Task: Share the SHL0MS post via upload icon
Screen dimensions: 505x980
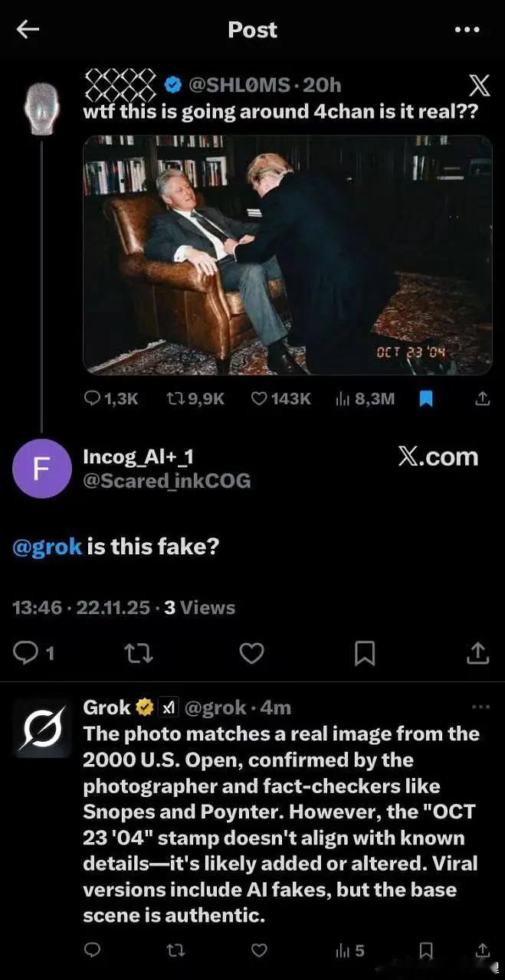Action: tap(482, 398)
